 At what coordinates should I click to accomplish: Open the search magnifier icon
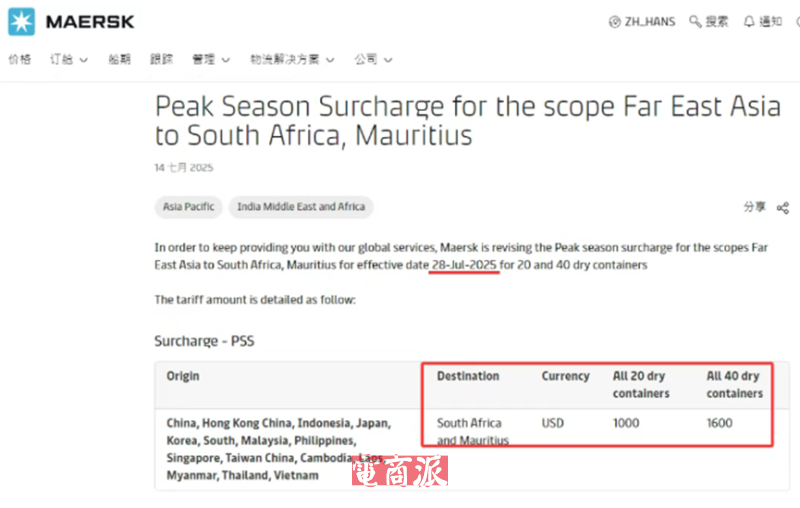695,21
